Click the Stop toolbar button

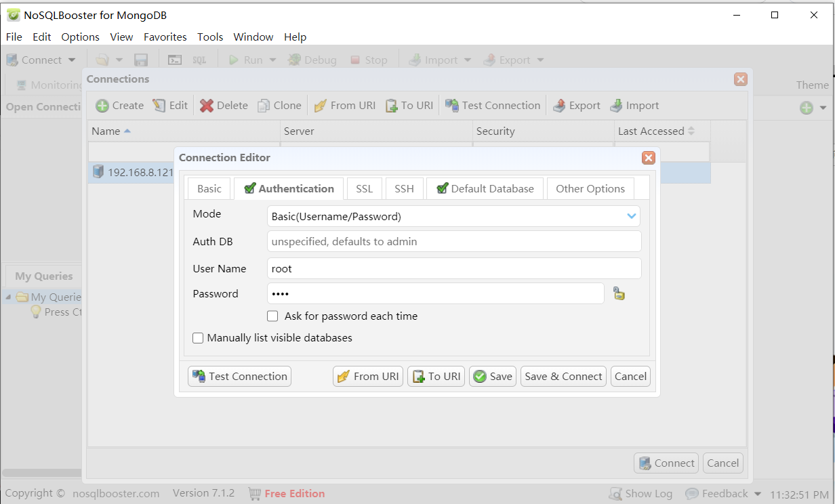pyautogui.click(x=369, y=60)
